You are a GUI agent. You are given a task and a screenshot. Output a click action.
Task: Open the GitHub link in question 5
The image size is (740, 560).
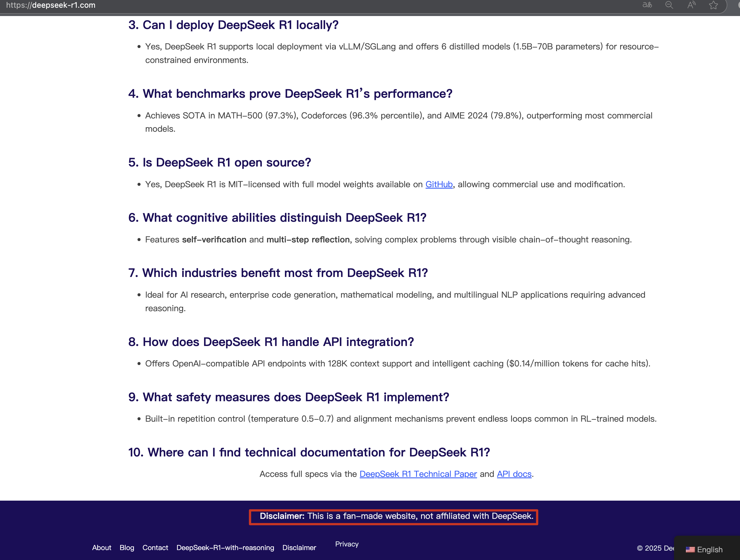(438, 184)
